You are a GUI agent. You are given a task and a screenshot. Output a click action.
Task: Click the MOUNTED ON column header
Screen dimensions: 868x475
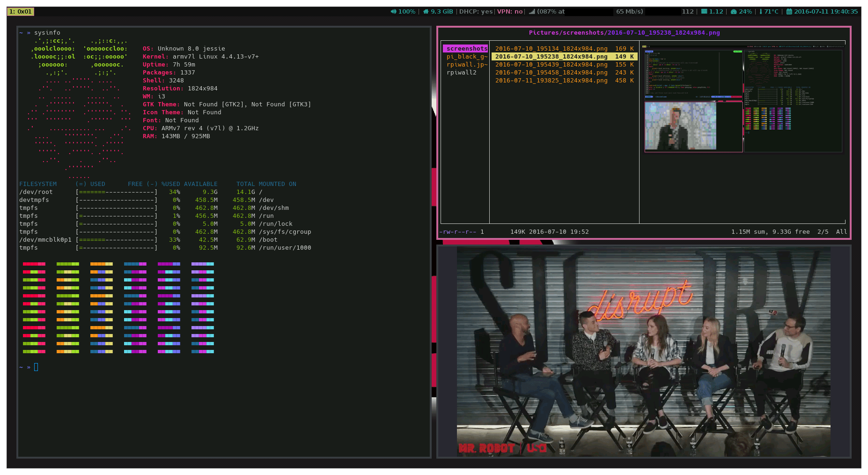click(277, 184)
